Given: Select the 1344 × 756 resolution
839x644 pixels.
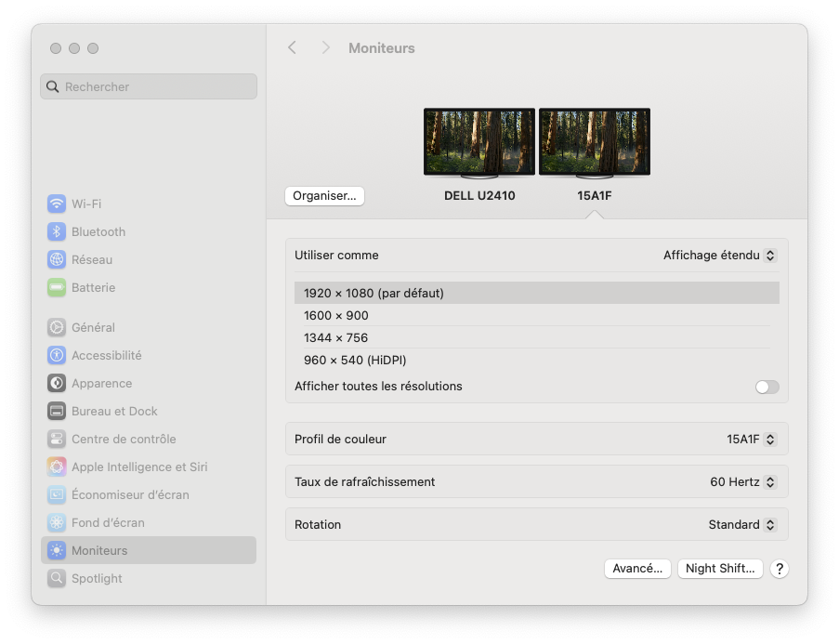Looking at the screenshot, I should [537, 337].
